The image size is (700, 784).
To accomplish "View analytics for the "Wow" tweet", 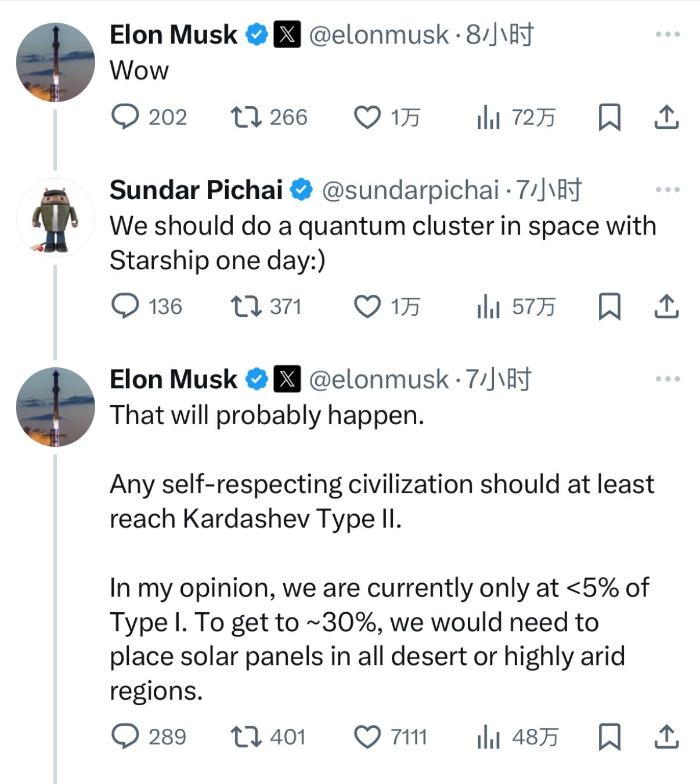I will (488, 117).
